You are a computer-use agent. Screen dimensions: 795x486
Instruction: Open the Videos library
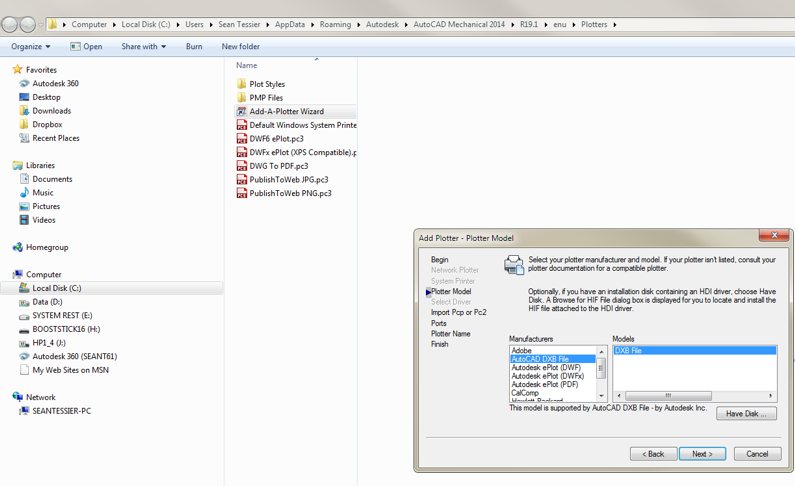44,220
